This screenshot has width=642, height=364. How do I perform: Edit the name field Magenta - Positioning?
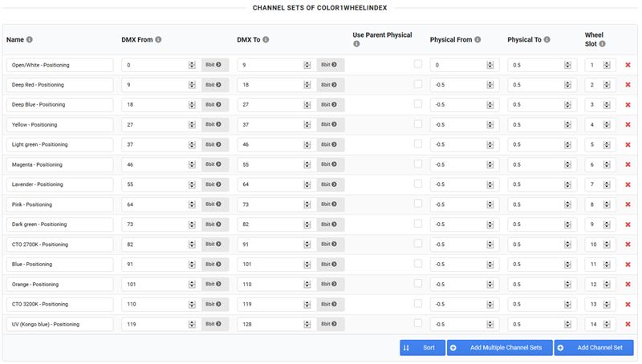tap(59, 164)
